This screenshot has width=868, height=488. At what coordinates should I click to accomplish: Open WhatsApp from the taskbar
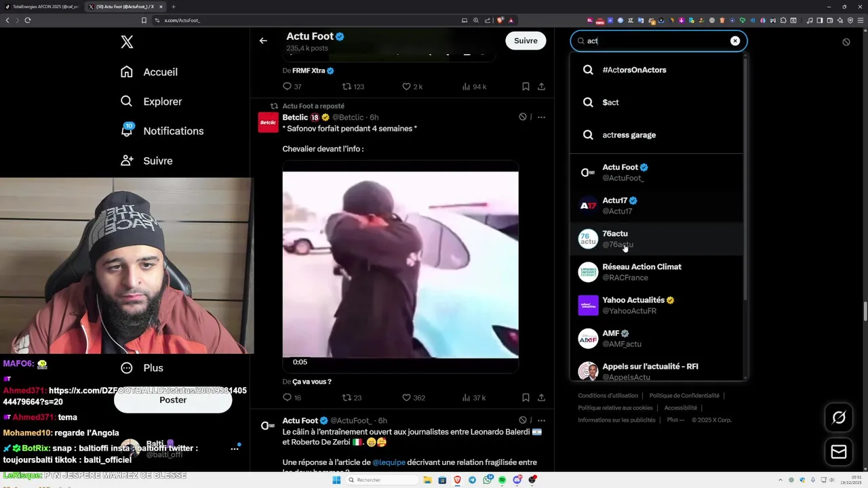click(488, 480)
